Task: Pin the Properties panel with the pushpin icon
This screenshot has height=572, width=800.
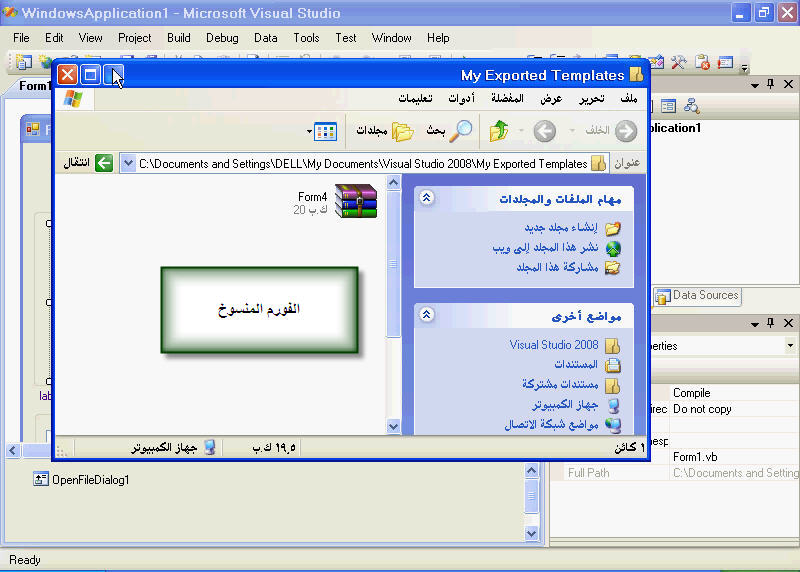Action: [x=771, y=323]
